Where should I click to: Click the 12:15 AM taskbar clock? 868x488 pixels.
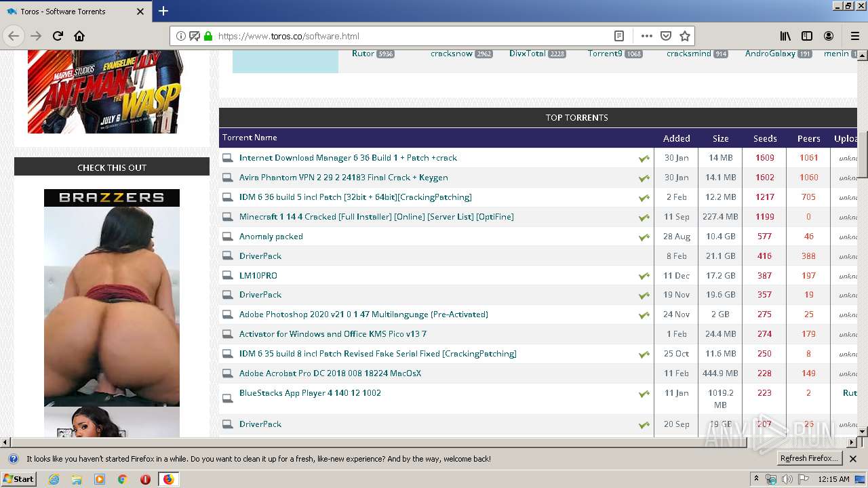tap(833, 479)
